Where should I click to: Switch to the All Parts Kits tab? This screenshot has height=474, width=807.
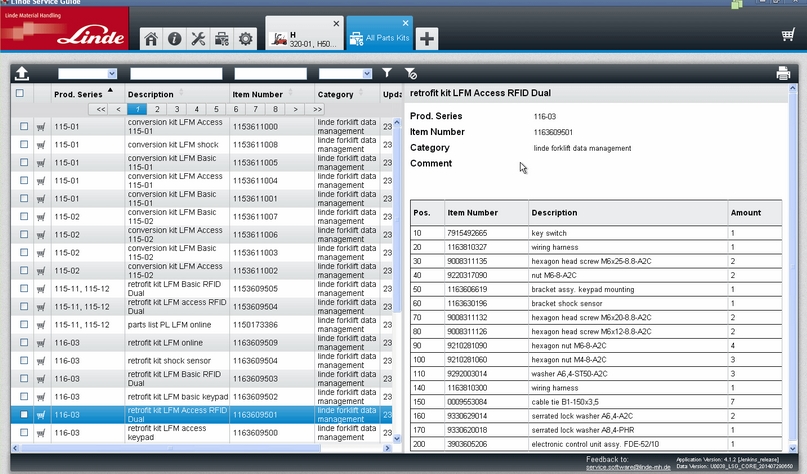pos(380,33)
